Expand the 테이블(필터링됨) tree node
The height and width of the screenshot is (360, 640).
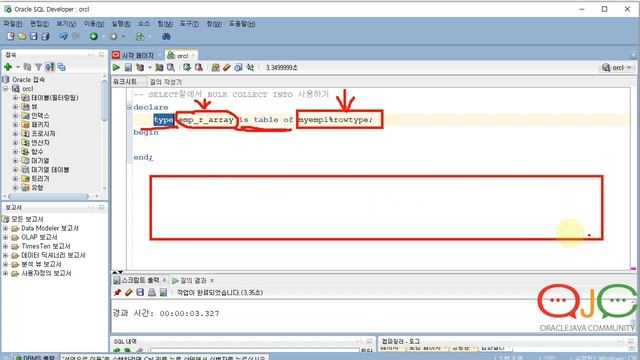tap(15, 98)
